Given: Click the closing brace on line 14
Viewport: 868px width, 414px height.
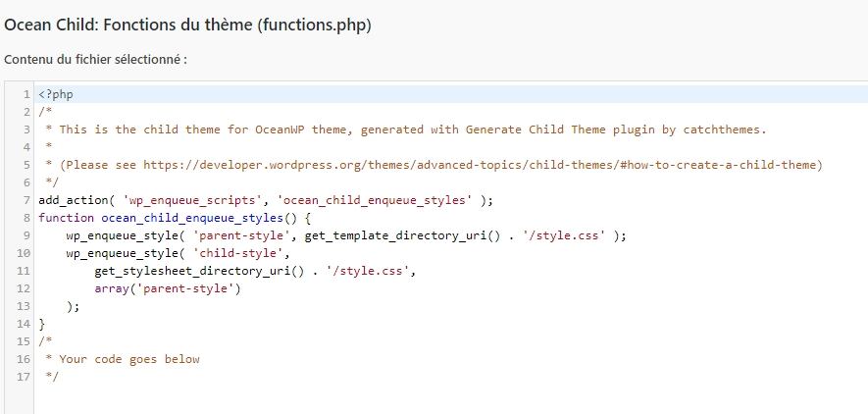Looking at the screenshot, I should click(41, 325).
